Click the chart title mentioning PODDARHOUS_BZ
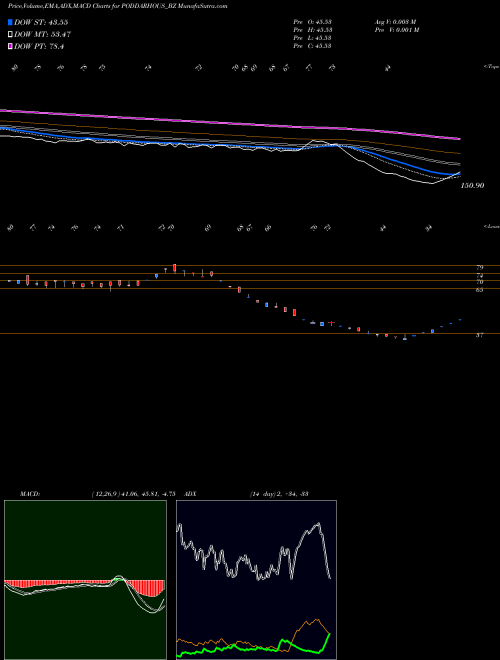The height and width of the screenshot is (660, 500). (x=117, y=6)
